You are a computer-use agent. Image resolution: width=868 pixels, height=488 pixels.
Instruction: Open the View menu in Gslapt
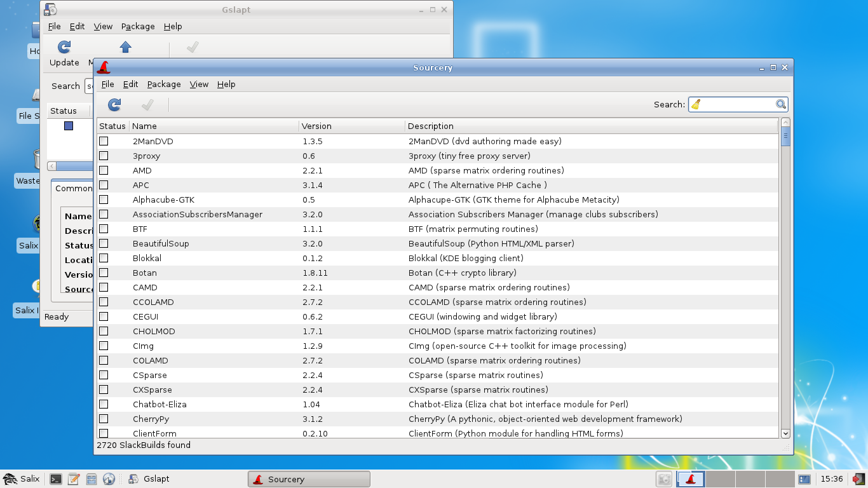103,26
